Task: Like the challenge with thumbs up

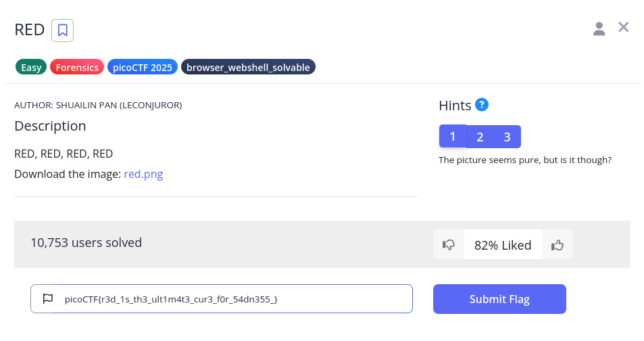Action: point(558,245)
